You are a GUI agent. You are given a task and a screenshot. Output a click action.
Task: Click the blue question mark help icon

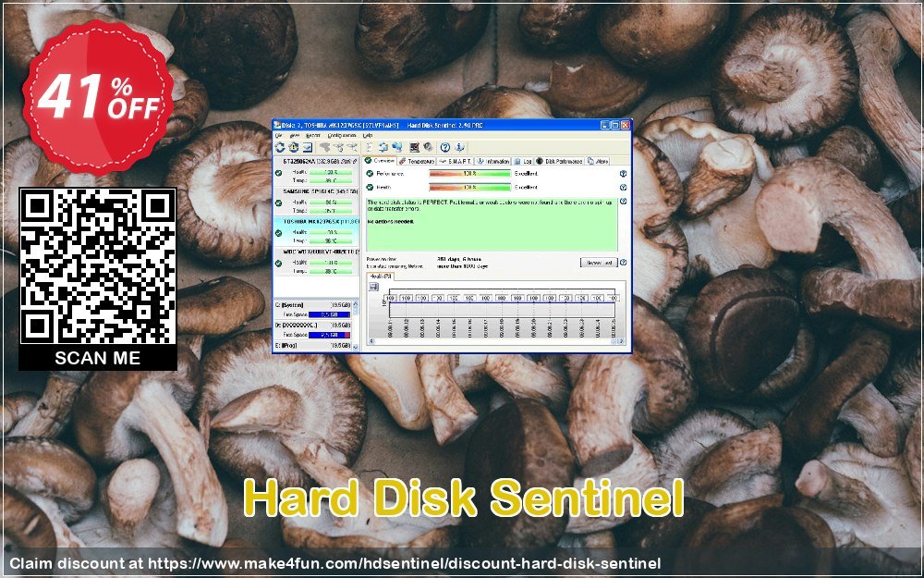coord(445,147)
